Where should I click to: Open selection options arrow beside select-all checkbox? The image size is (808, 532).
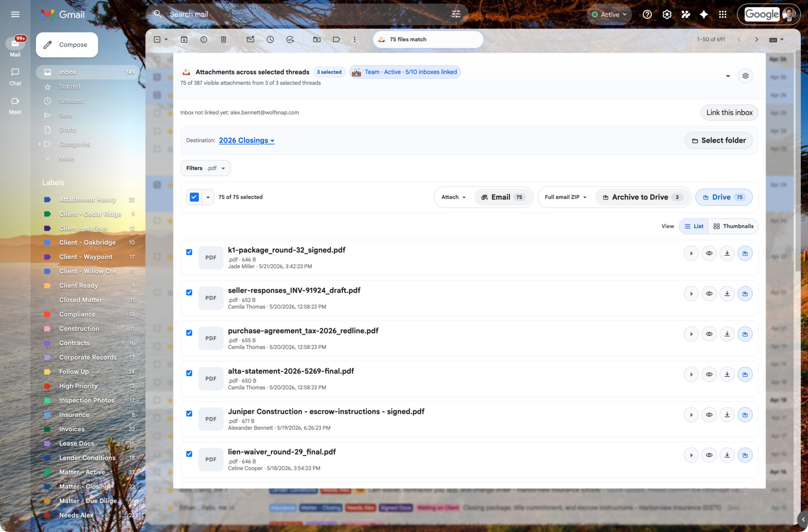click(x=208, y=197)
